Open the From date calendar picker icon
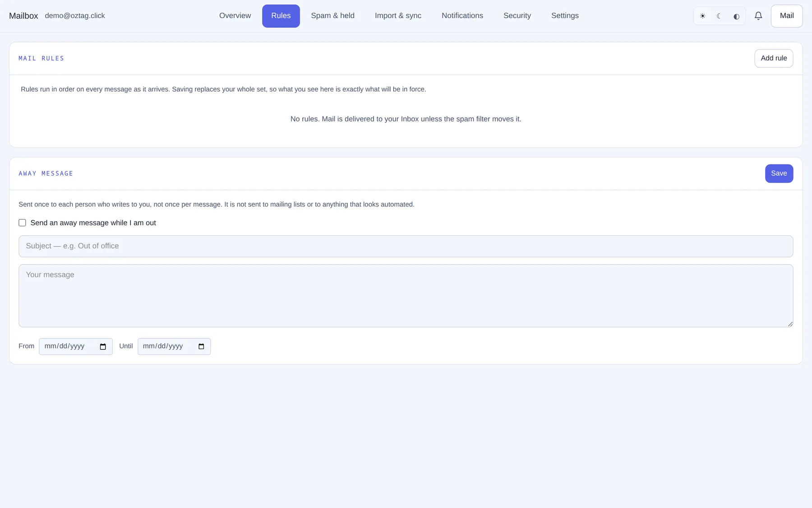This screenshot has height=508, width=812. tap(103, 347)
